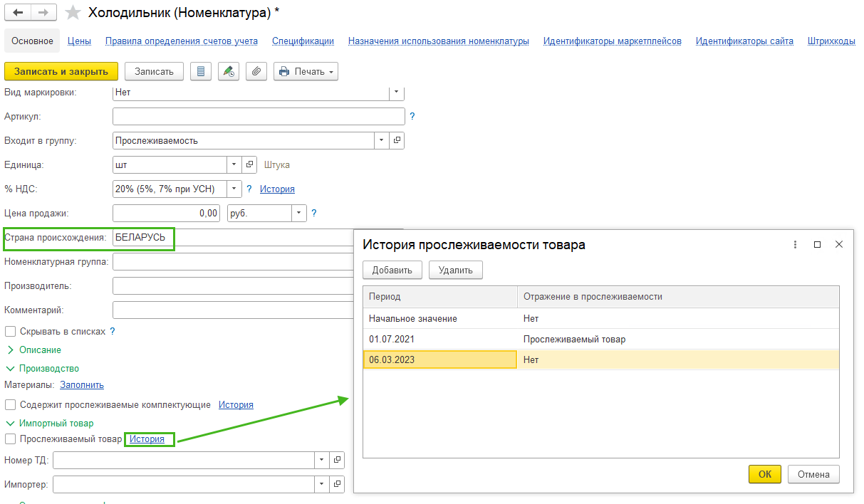
Task: Open Идентификаторы маркетплейсов tab
Action: [x=613, y=41]
